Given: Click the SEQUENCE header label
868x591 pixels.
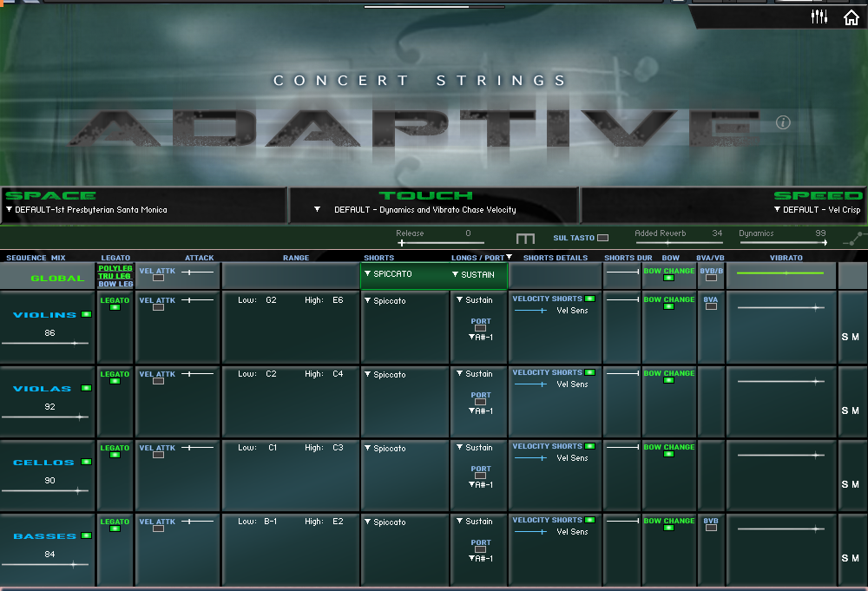Looking at the screenshot, I should (26, 258).
